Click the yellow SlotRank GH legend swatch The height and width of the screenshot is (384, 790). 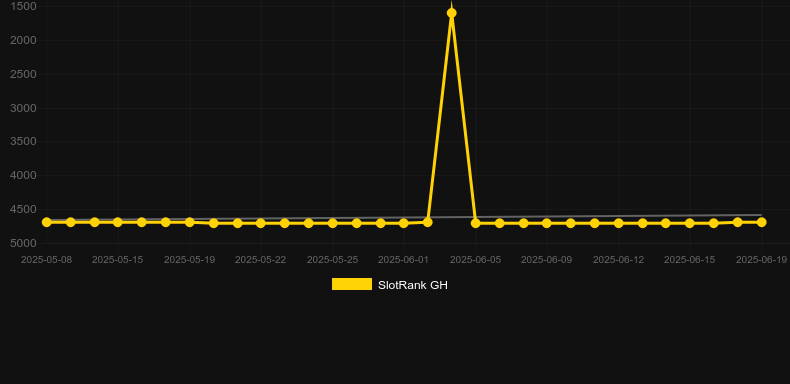point(352,284)
